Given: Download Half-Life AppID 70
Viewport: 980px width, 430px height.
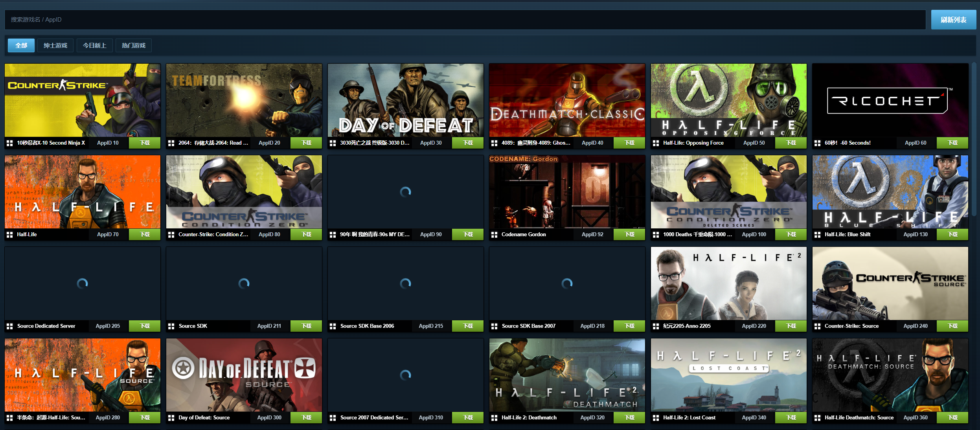Looking at the screenshot, I should [x=145, y=234].
